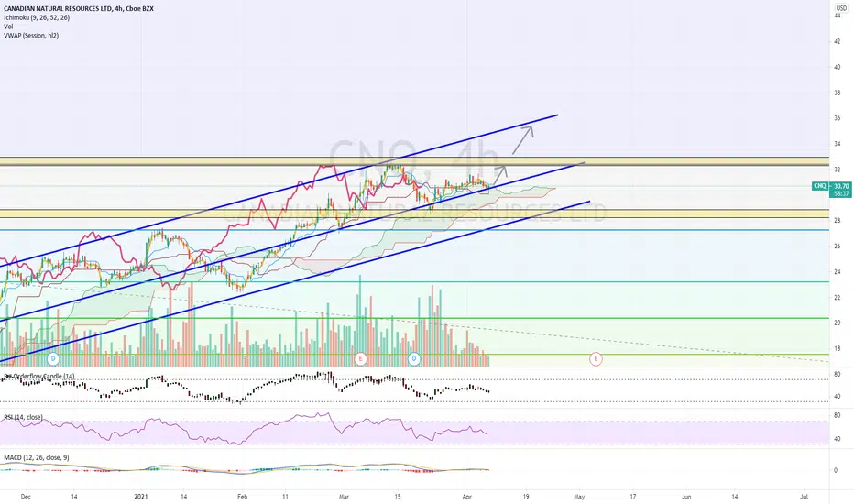Open the USD currency selector
Screen dimensions: 854x504
841,8
